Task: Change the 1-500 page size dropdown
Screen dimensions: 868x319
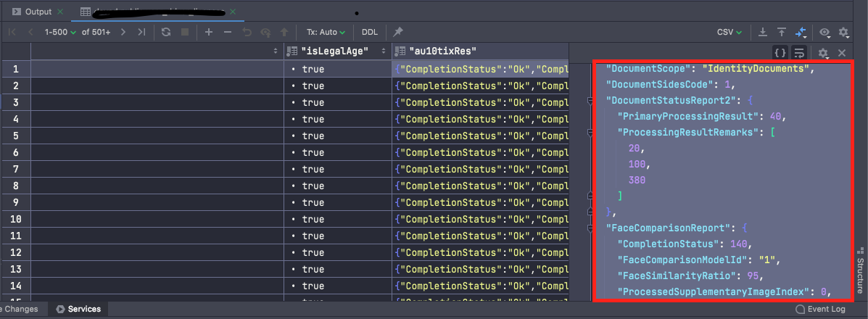Action: point(60,32)
